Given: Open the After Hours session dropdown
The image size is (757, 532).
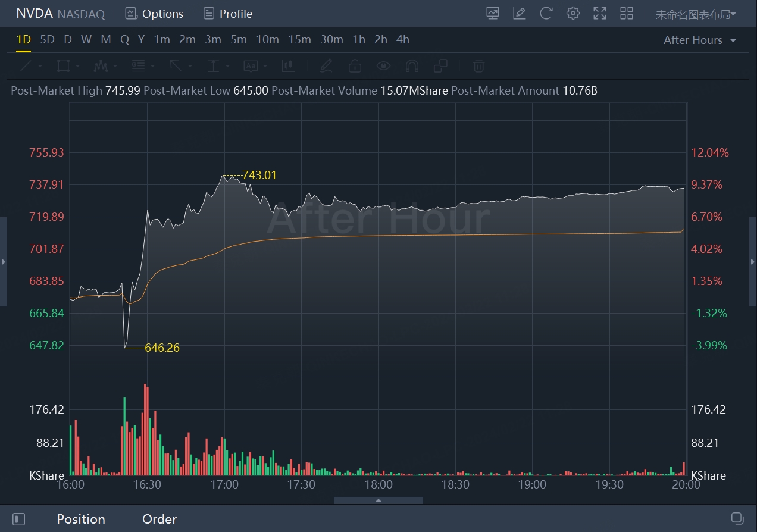Looking at the screenshot, I should (x=700, y=40).
